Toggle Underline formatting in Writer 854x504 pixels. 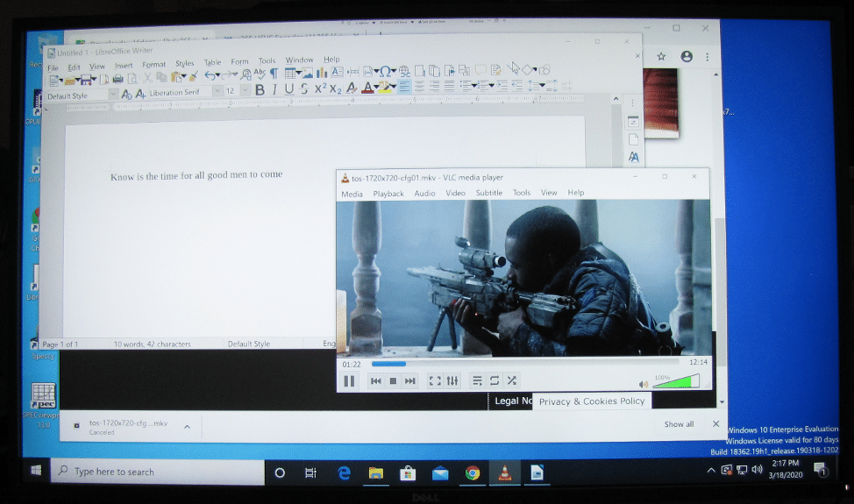click(x=289, y=89)
